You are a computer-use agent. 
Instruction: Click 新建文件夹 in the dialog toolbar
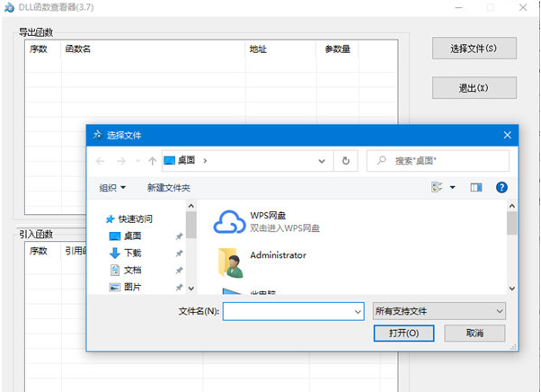[x=168, y=188]
